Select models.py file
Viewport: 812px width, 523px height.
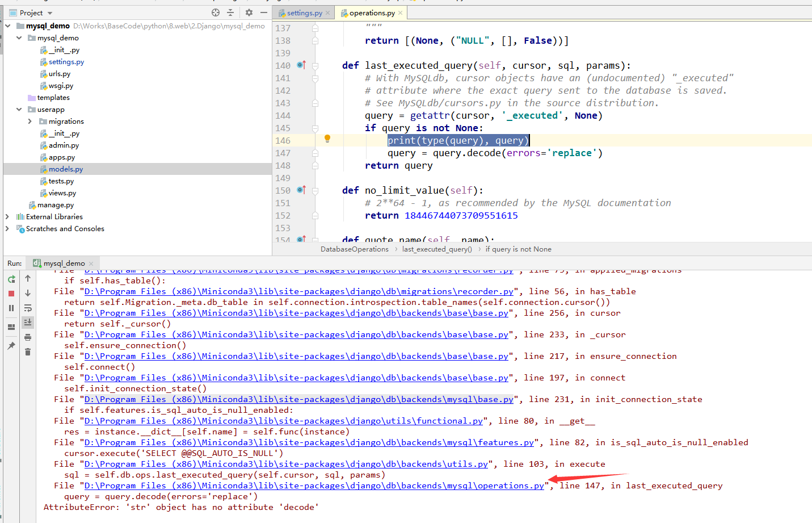pos(65,169)
